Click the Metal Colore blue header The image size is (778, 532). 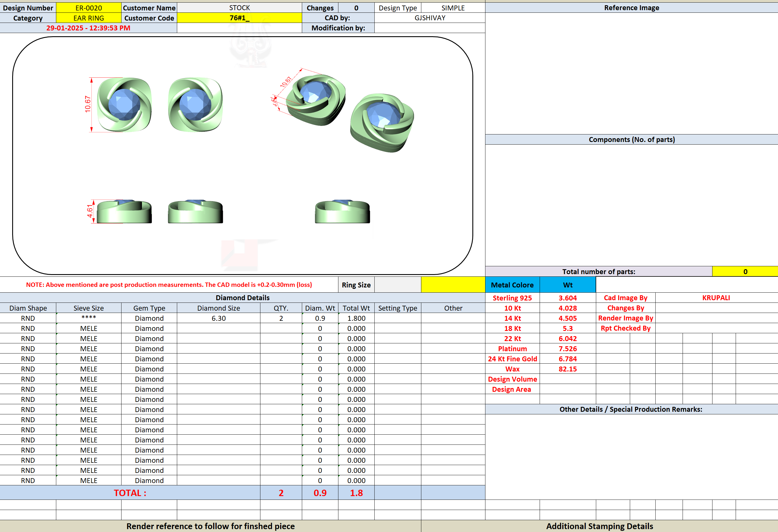point(512,285)
